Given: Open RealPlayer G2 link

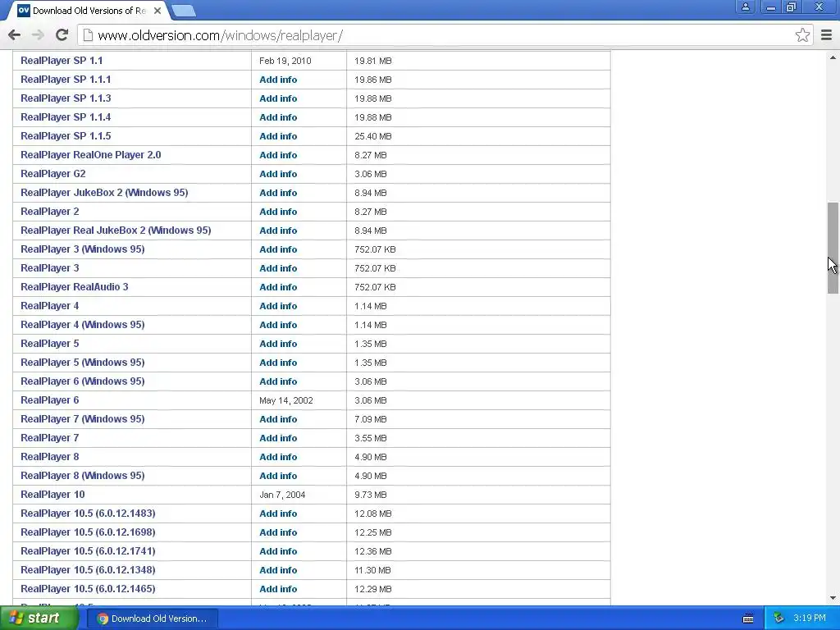Looking at the screenshot, I should tap(53, 174).
